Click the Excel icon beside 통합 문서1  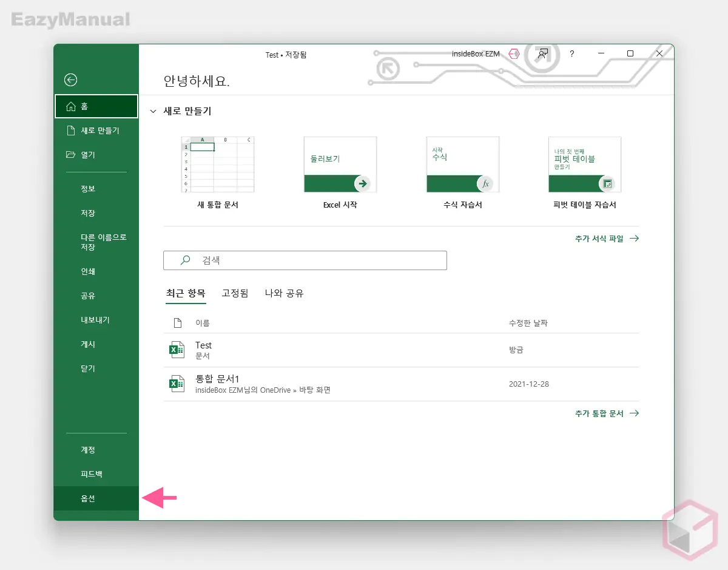[x=177, y=384]
